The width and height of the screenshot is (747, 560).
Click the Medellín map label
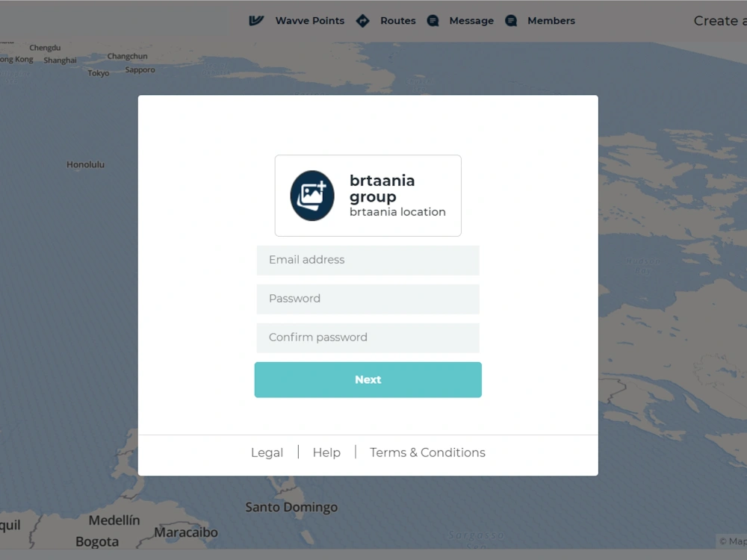pos(114,520)
